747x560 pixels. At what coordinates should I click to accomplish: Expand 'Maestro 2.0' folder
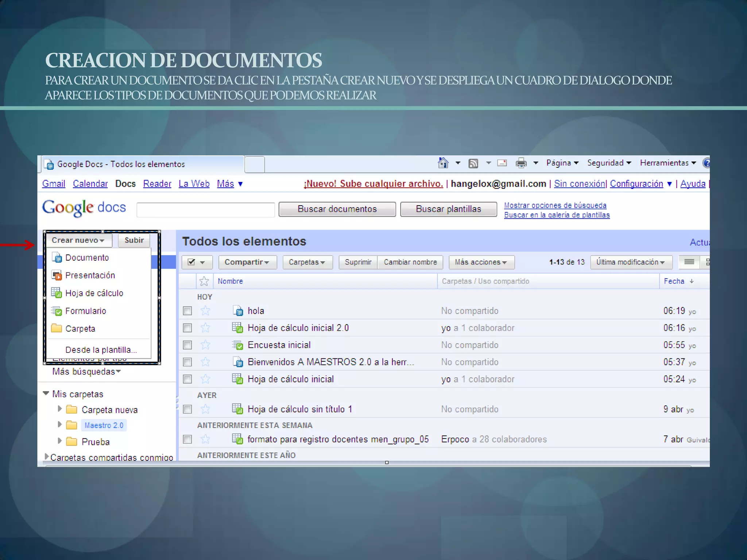(x=60, y=424)
